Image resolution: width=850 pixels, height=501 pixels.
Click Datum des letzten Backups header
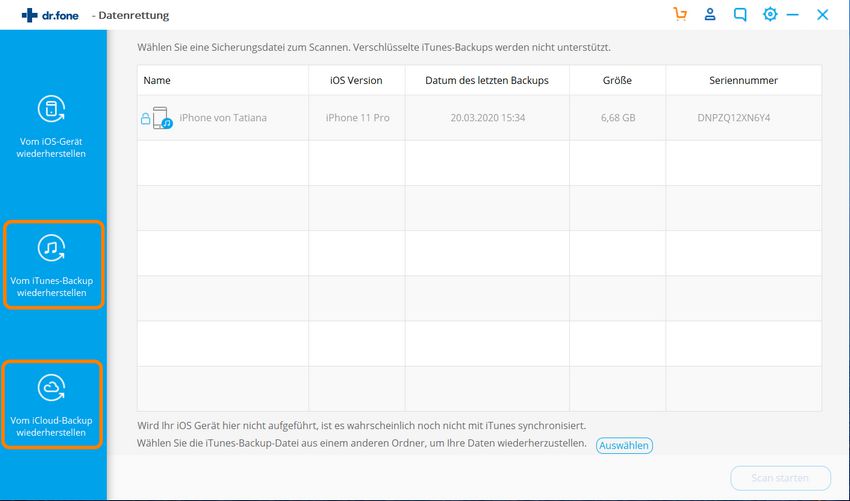(x=487, y=80)
